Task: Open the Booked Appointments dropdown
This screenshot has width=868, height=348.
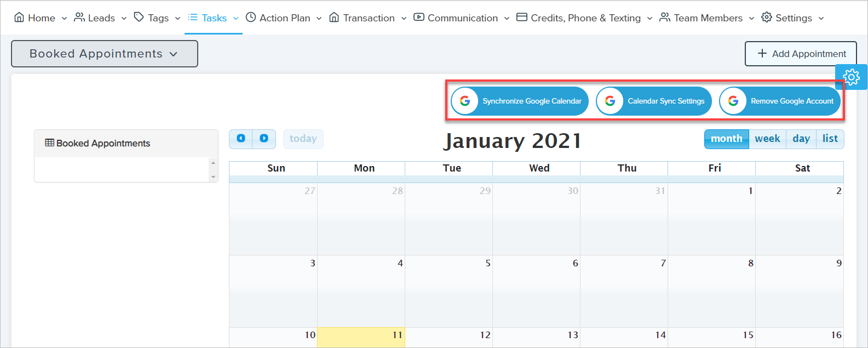Action: point(104,54)
